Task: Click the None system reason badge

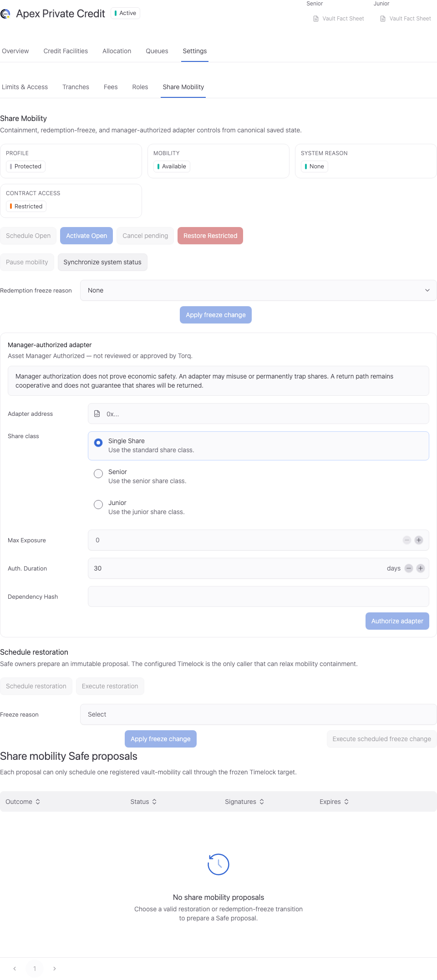Action: [315, 167]
